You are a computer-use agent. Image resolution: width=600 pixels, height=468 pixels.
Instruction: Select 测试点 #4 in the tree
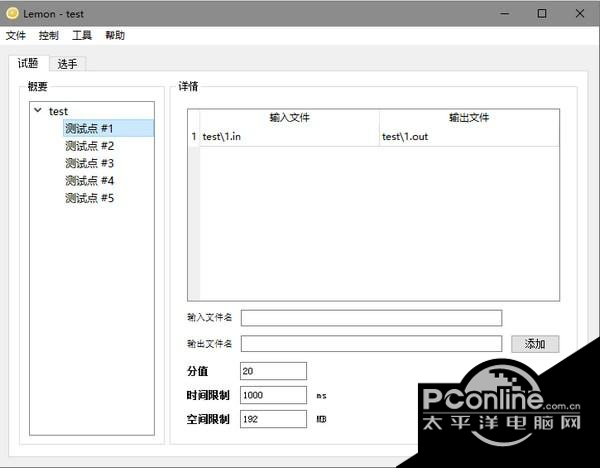90,181
